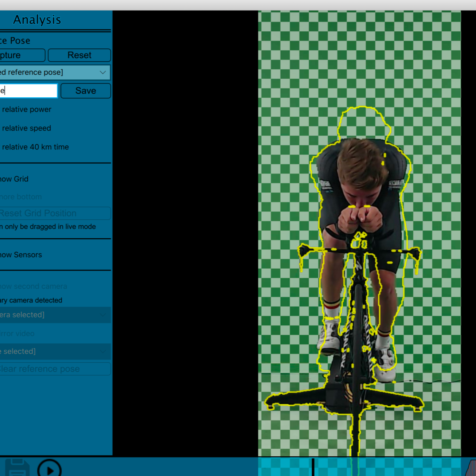The image size is (476, 476).
Task: Save the reference pose name with Save
Action: click(x=85, y=90)
